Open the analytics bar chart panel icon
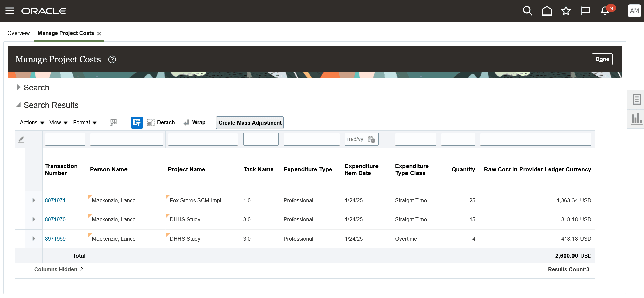This screenshot has height=298, width=644. (636, 119)
